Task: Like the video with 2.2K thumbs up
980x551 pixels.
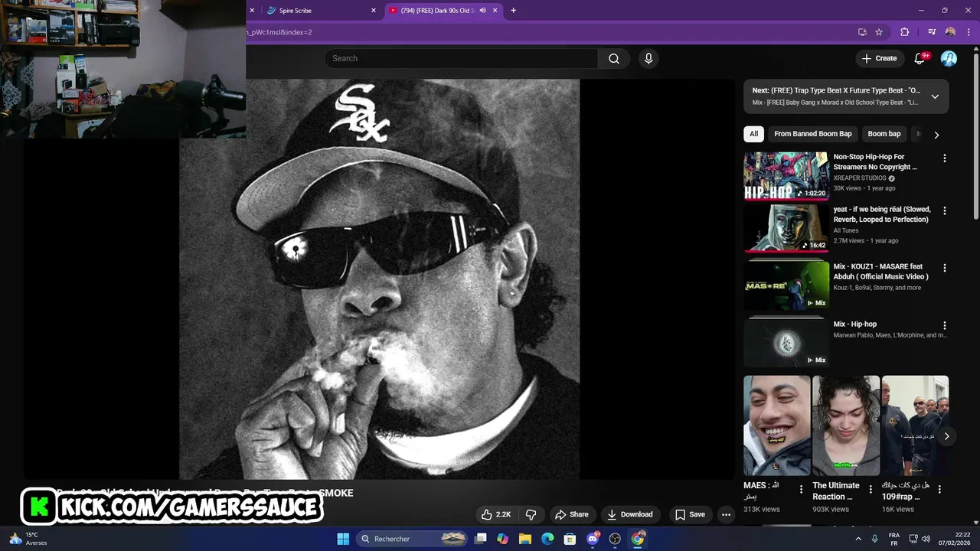Action: click(x=496, y=514)
